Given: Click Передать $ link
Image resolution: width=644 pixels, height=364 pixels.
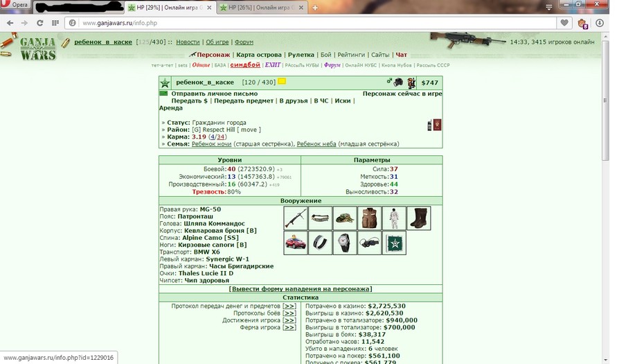Looking at the screenshot, I should [x=189, y=101].
